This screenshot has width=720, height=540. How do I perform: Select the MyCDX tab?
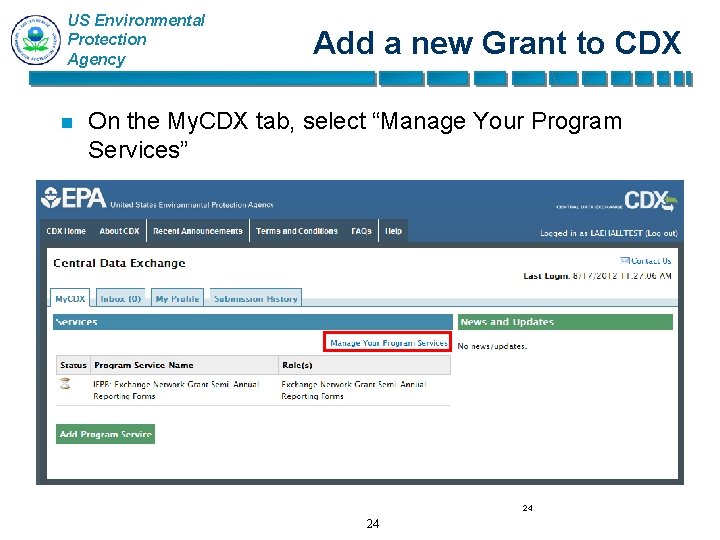[x=70, y=298]
